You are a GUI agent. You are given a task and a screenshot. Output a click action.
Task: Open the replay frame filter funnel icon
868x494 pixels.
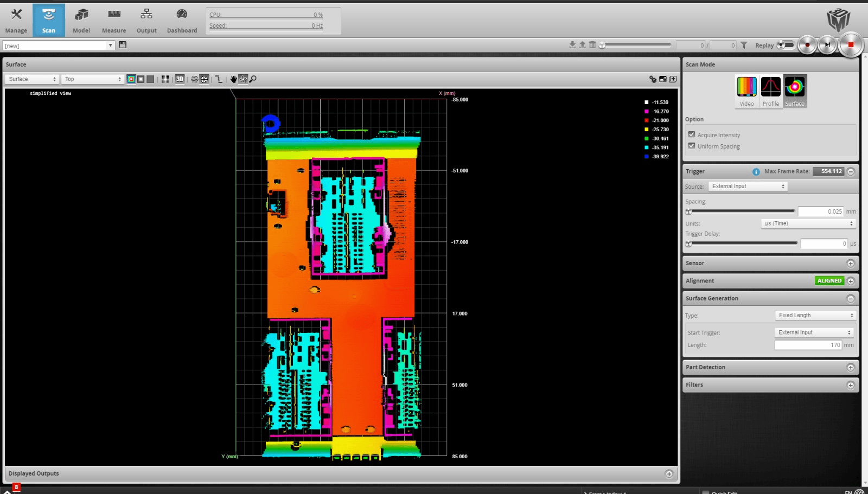click(744, 46)
